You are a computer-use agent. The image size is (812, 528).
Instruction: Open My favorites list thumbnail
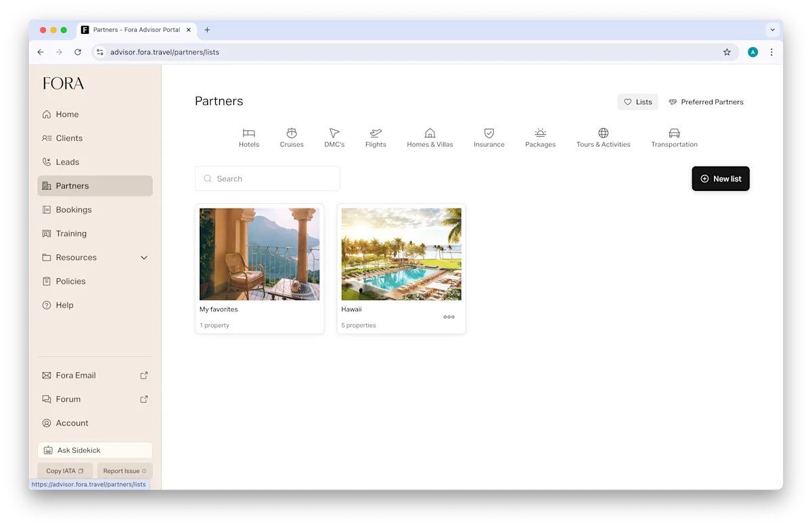pyautogui.click(x=259, y=254)
